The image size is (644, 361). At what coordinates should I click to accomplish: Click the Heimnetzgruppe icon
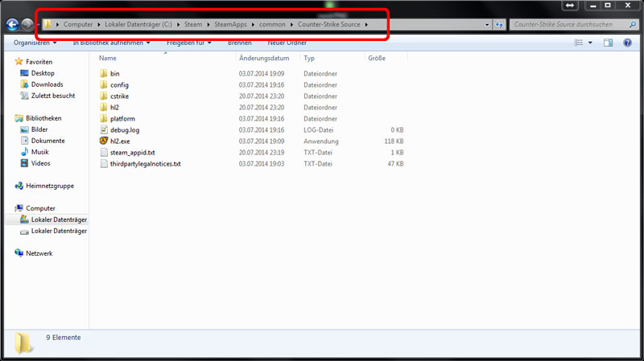click(19, 186)
